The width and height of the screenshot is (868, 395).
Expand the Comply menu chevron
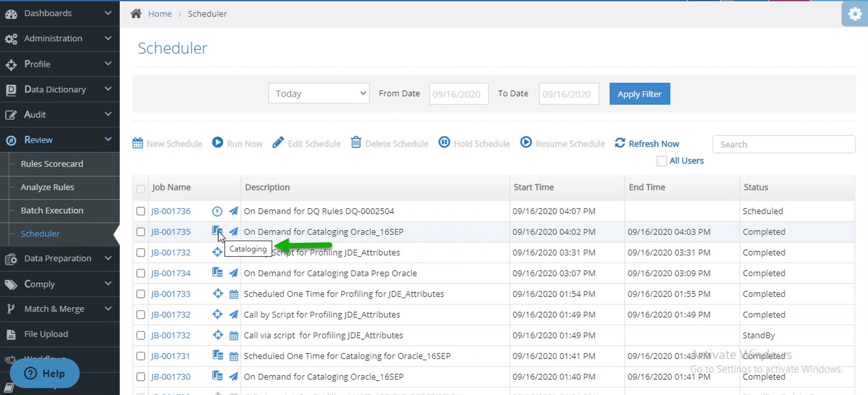click(x=108, y=284)
